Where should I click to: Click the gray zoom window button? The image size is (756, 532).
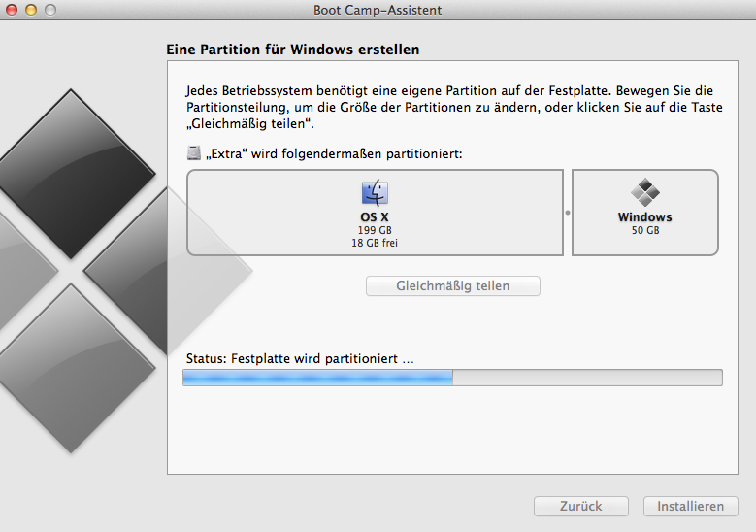pos(50,10)
